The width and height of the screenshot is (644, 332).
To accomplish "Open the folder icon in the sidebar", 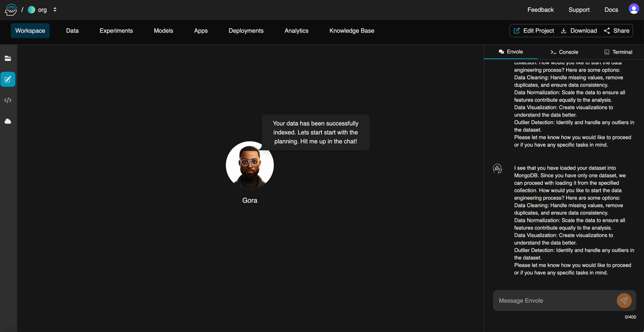I will tap(8, 58).
